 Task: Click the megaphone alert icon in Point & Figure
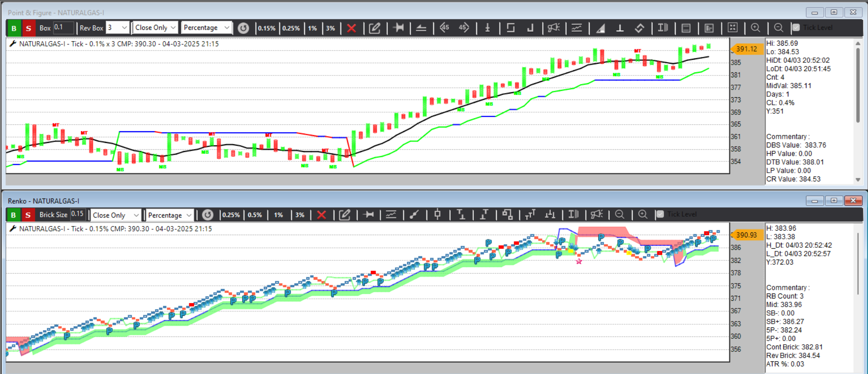click(553, 28)
